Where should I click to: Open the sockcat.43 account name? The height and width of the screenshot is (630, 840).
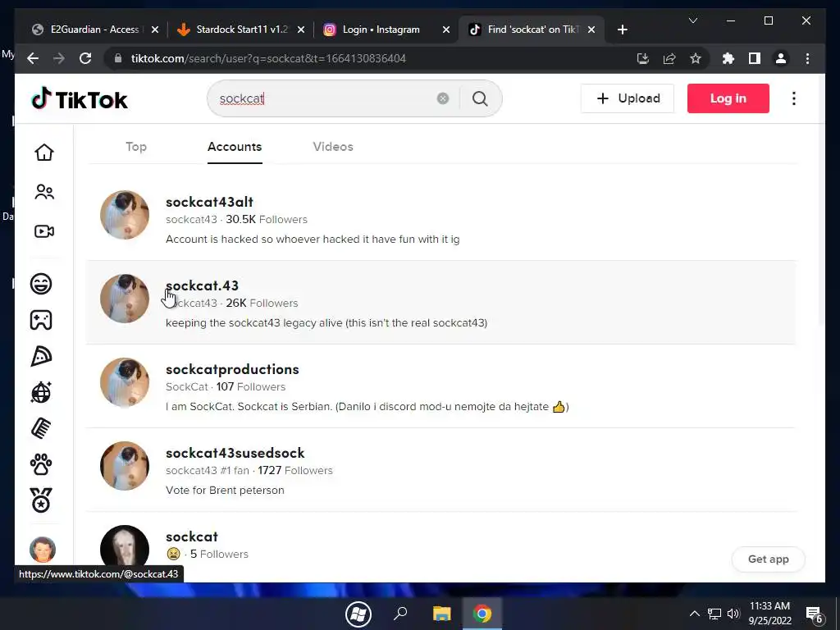202,285
